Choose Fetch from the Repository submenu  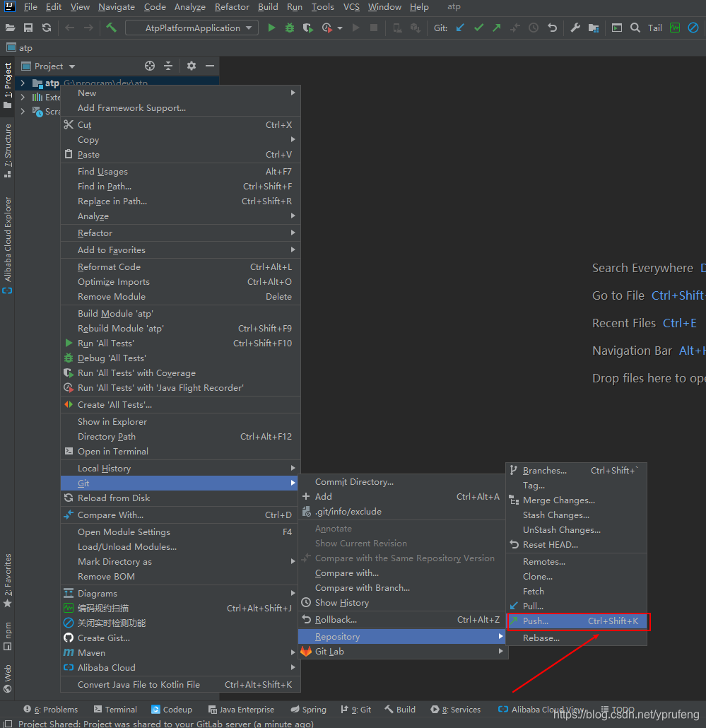[x=576, y=592]
